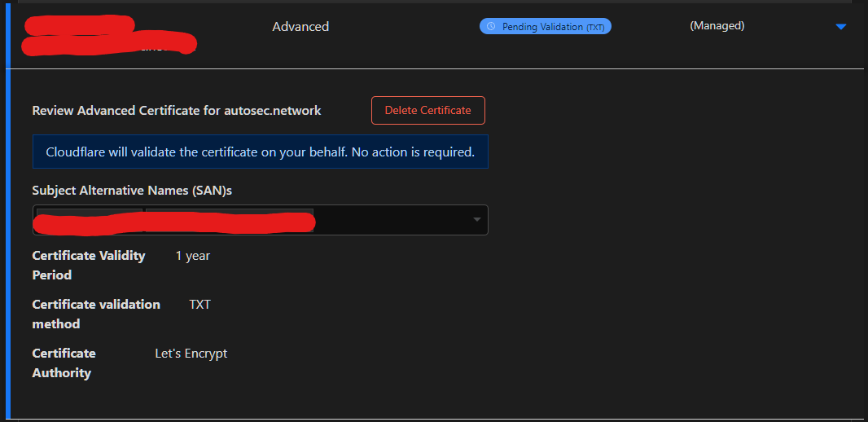Collapse the certificate row with blue arrow
The width and height of the screenshot is (868, 422).
click(x=841, y=27)
